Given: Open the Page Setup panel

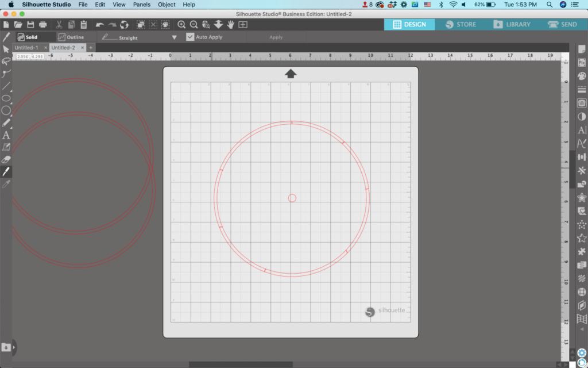Looking at the screenshot, I should pyautogui.click(x=582, y=49).
